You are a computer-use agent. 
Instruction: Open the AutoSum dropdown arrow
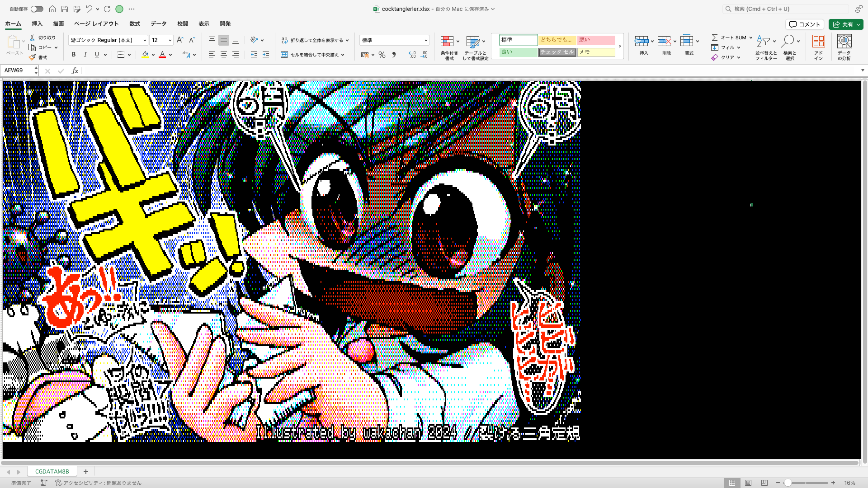tap(751, 38)
